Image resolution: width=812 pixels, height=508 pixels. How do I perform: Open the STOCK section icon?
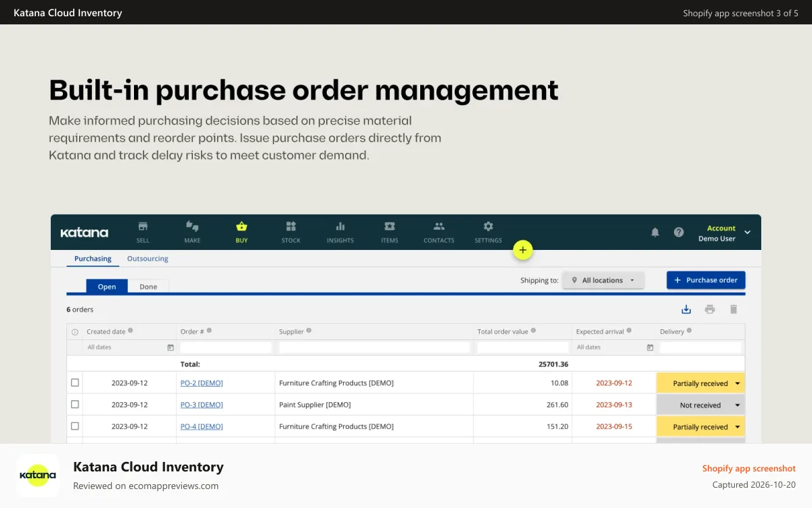(291, 226)
